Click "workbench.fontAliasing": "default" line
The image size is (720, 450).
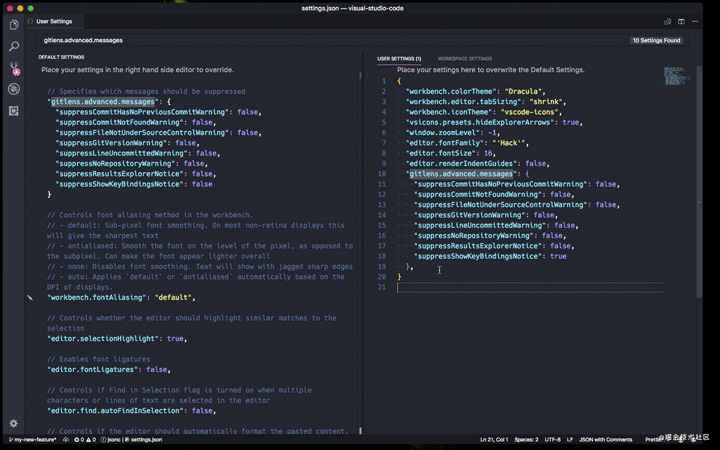[121, 298]
